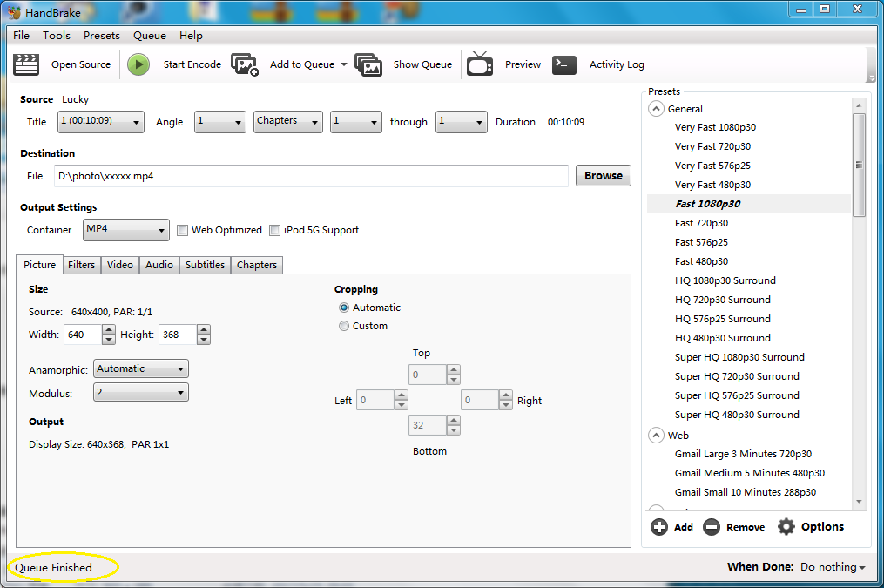Click the HandBrake title bar app icon
Screen dimensions: 884x588
(x=15, y=12)
